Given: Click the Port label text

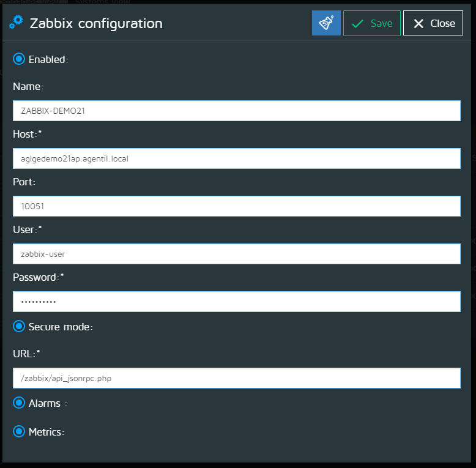Looking at the screenshot, I should pyautogui.click(x=24, y=182).
